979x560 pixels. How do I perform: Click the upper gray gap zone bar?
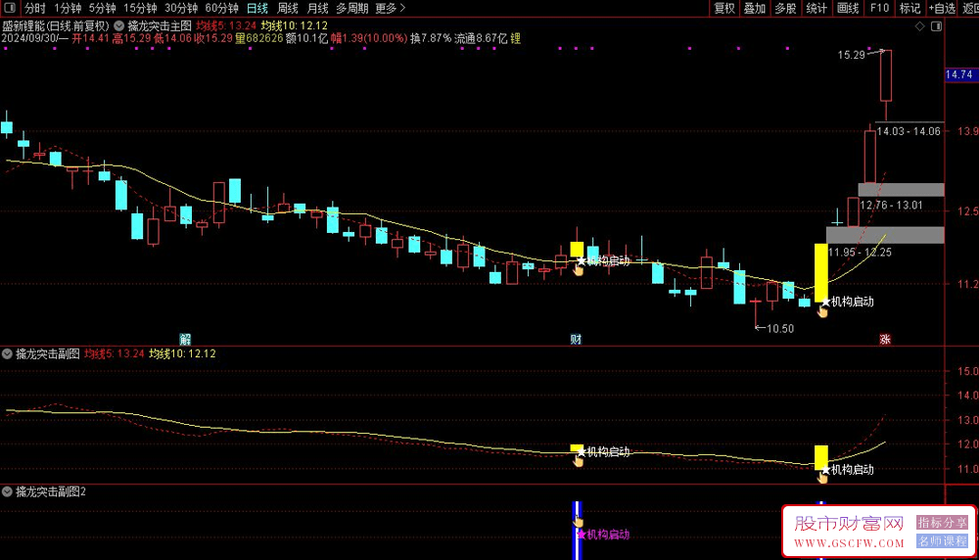point(901,190)
